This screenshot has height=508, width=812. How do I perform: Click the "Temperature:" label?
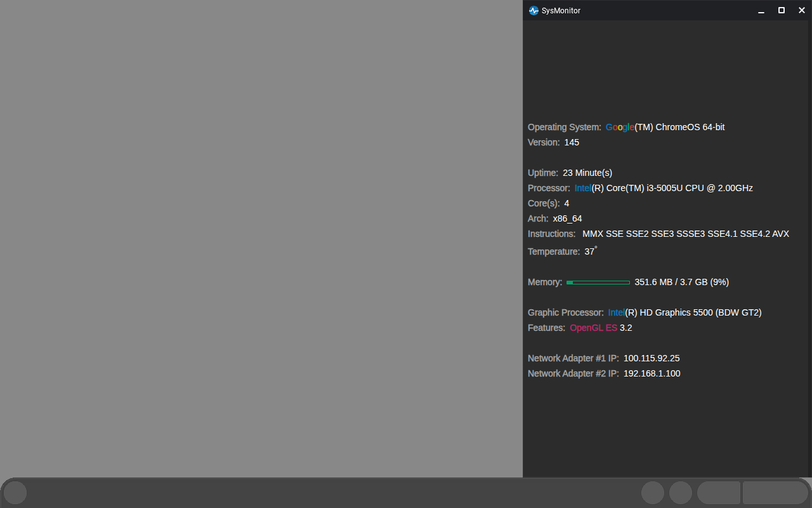(554, 251)
